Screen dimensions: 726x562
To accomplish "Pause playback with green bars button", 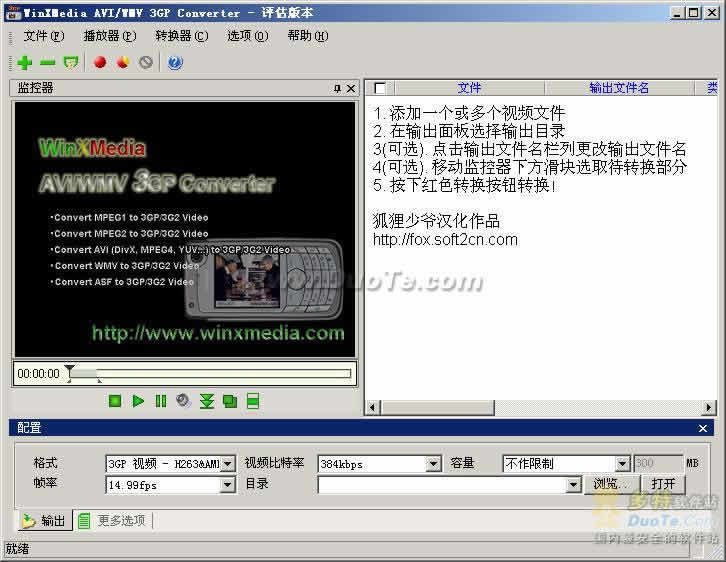I will [161, 401].
